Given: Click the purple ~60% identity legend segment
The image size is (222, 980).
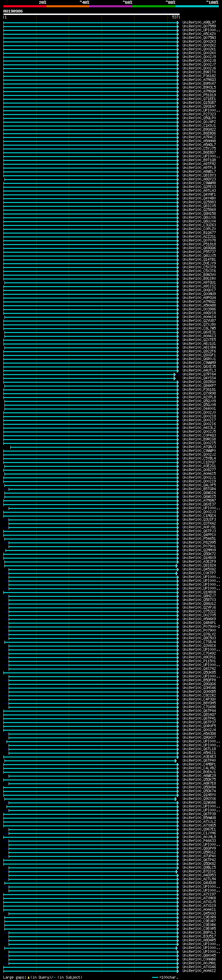Looking at the screenshot, I should click(x=111, y=6).
